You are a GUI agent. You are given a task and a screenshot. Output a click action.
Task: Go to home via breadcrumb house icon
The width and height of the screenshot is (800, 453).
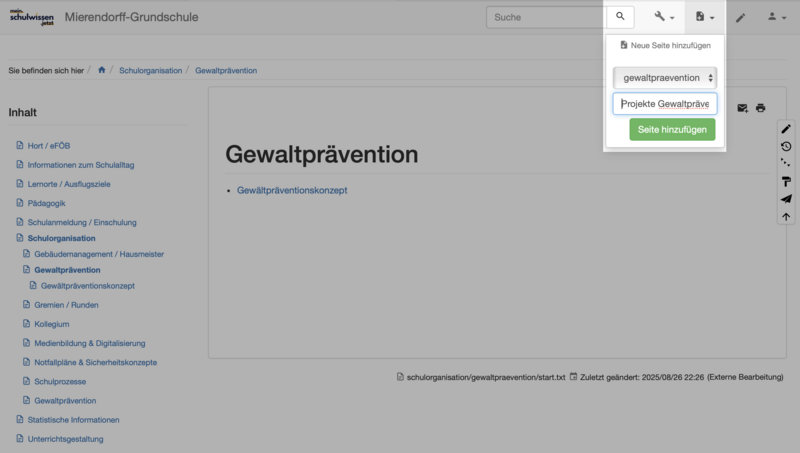[102, 70]
